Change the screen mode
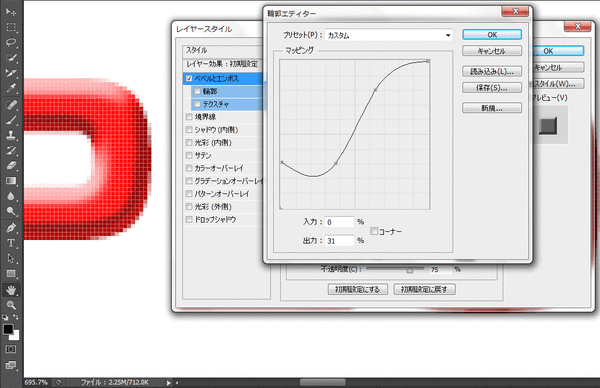 pyautogui.click(x=11, y=365)
